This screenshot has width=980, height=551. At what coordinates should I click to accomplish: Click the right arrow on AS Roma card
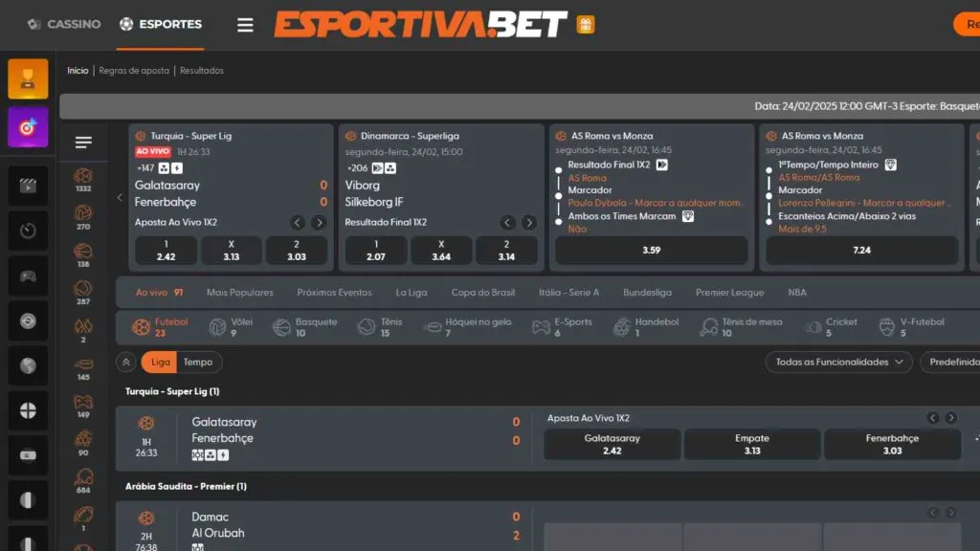(x=664, y=165)
